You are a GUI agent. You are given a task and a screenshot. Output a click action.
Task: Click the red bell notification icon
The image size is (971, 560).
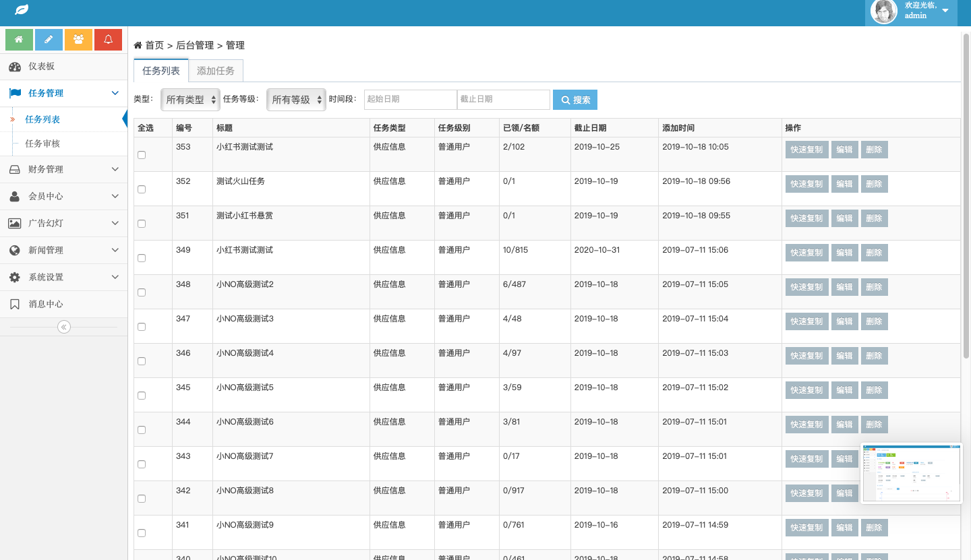point(108,40)
